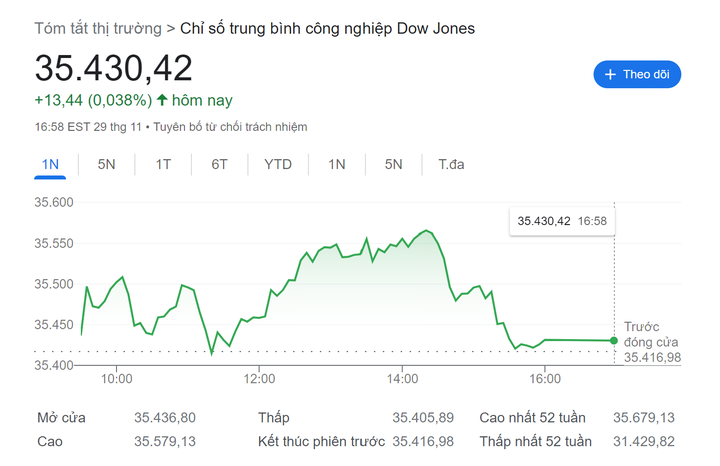Image resolution: width=720 pixels, height=466 pixels.
Task: Click the Theo dõi follow button
Action: 637,74
